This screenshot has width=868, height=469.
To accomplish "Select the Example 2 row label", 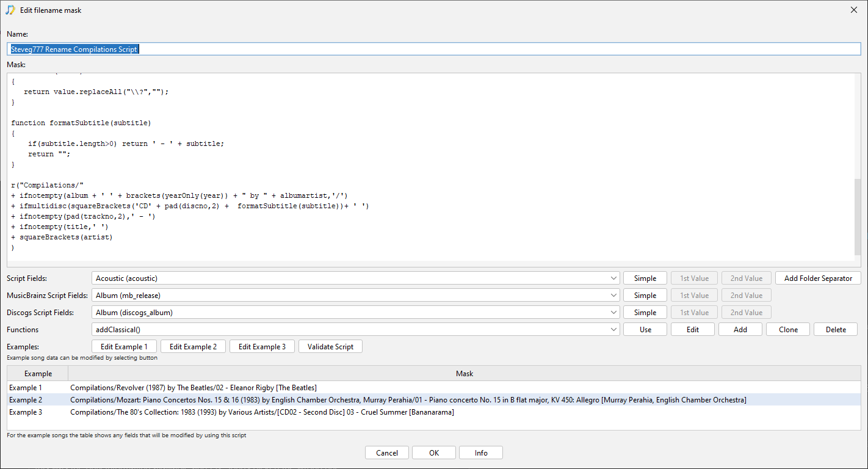I will tap(26, 400).
